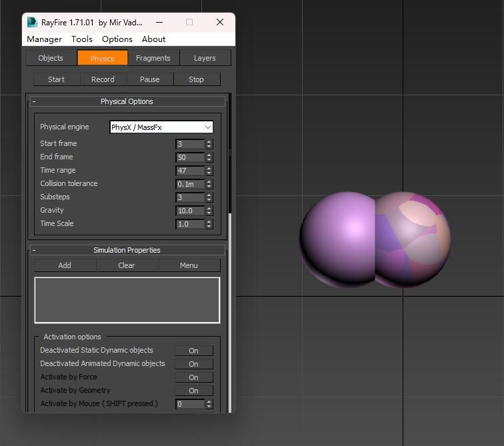Click the Record simulation button
504x446 pixels.
click(x=103, y=79)
